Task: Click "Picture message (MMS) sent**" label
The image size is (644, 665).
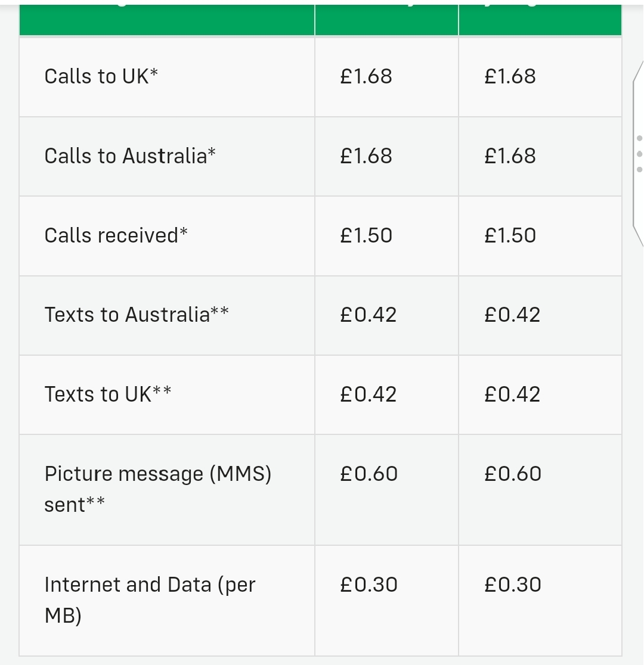Action: pos(157,489)
